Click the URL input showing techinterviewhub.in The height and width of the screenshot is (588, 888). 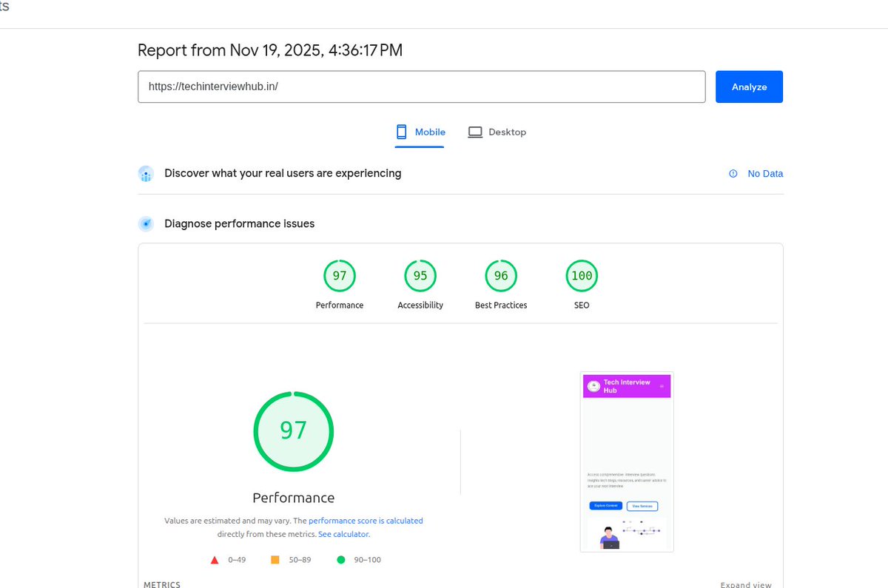point(422,87)
